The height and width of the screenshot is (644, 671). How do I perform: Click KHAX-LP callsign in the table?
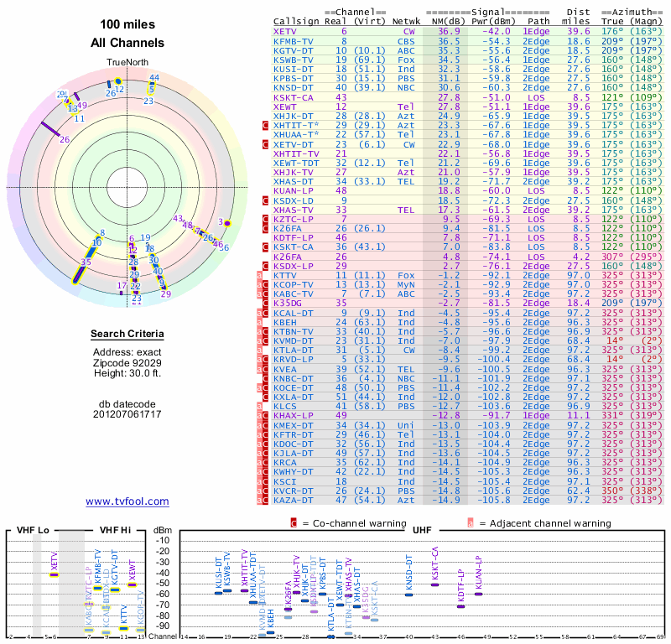pos(294,416)
